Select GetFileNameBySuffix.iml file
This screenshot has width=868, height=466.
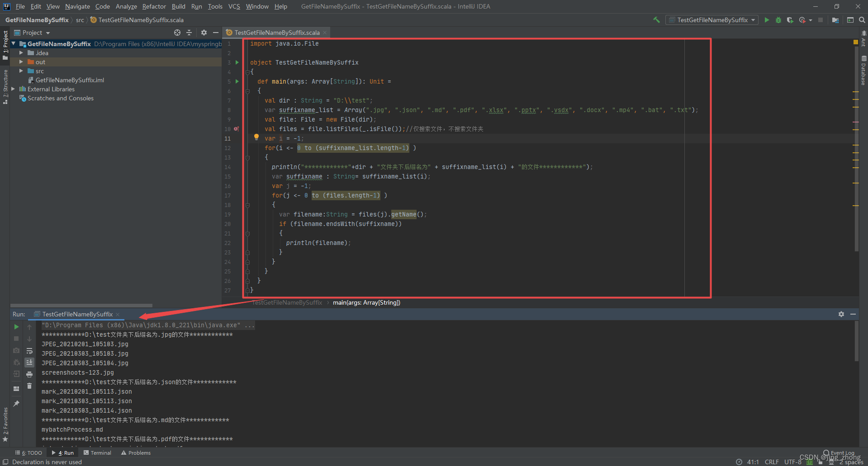(70, 80)
